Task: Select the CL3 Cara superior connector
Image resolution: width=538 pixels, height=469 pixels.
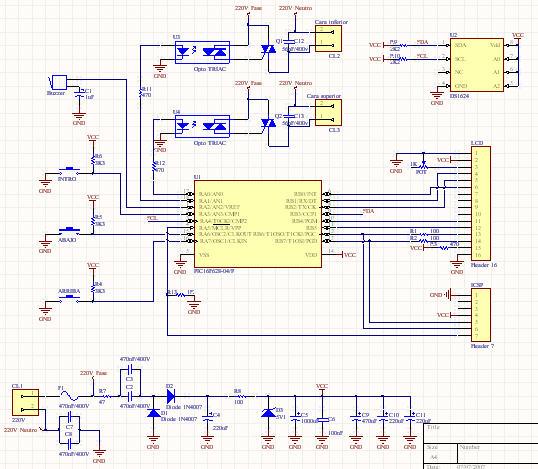Action: pyautogui.click(x=328, y=113)
